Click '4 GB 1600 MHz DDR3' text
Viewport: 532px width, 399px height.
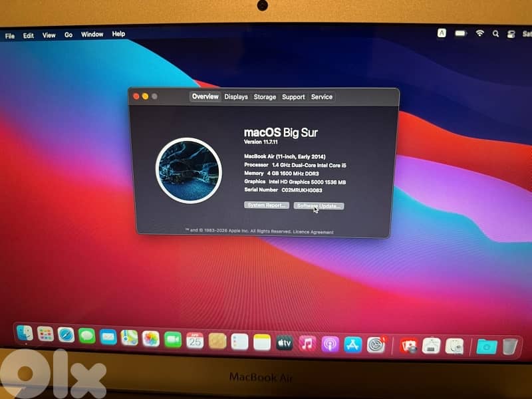(293, 174)
